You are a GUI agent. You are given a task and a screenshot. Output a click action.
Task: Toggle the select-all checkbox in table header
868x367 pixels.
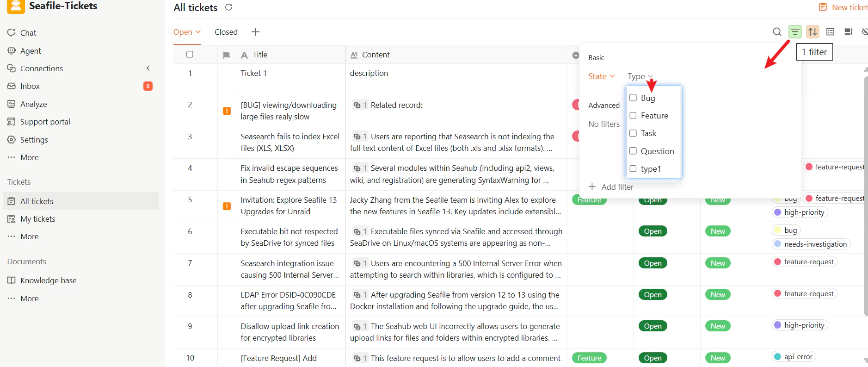point(190,55)
